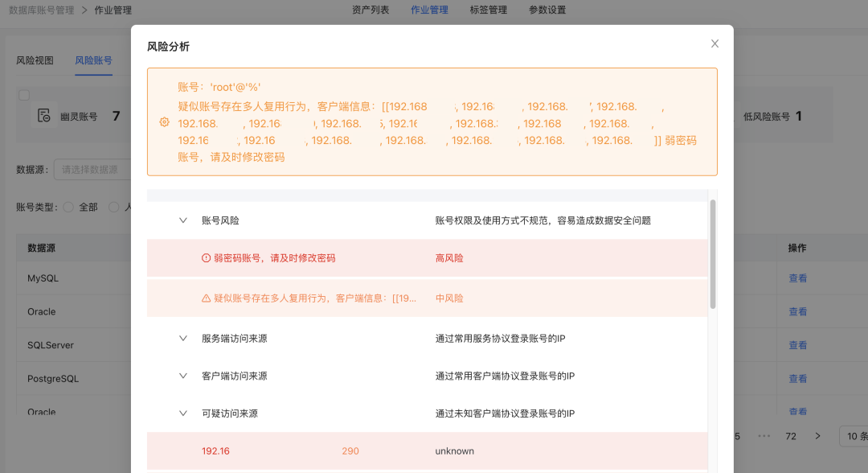Click the pagination ellipsis
This screenshot has width=868, height=473.
pyautogui.click(x=764, y=437)
